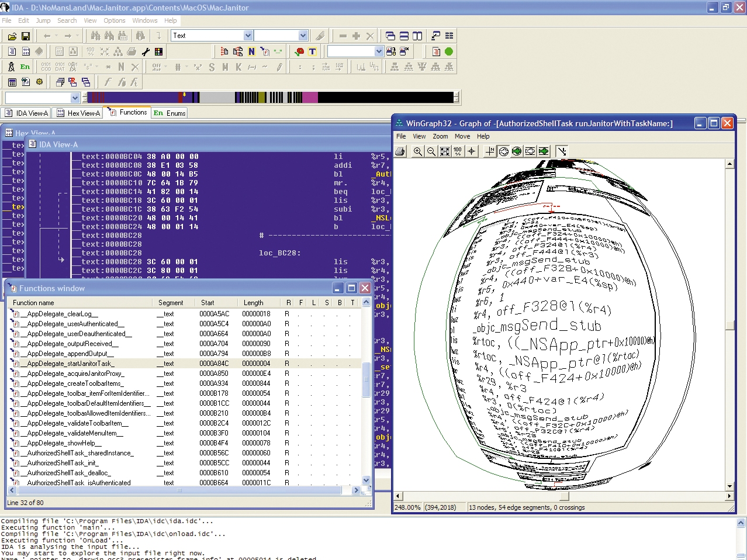747x560 pixels.
Task: Sort by Length column header
Action: [260, 303]
